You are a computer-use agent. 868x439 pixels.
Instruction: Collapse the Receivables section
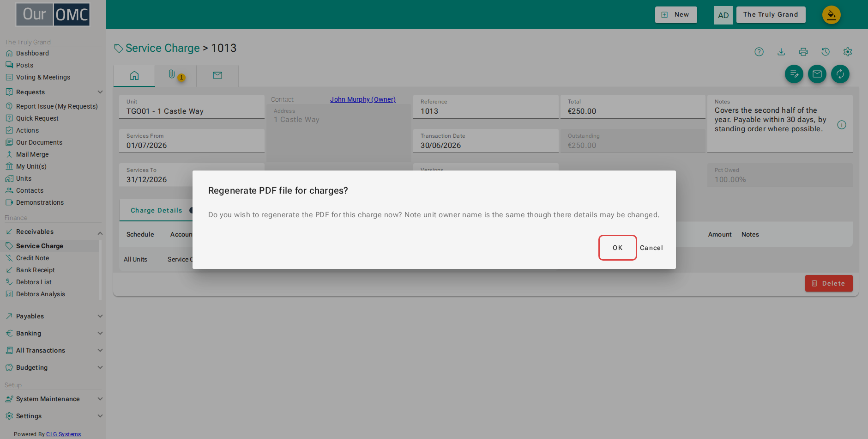54,232
